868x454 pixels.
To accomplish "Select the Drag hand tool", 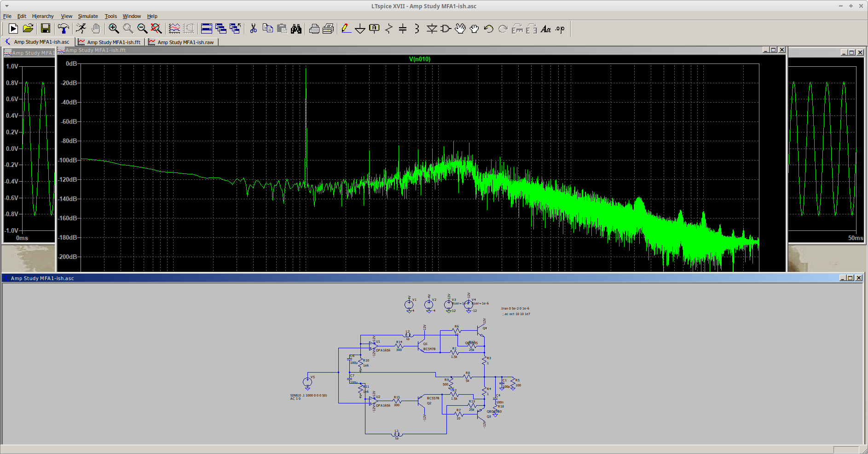I will click(x=475, y=29).
